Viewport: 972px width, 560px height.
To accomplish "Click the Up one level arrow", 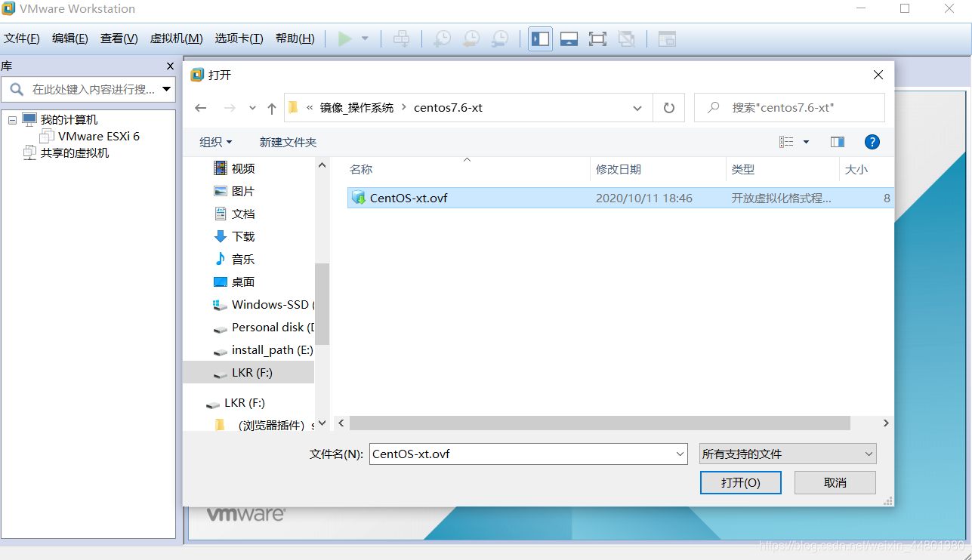I will 272,108.
